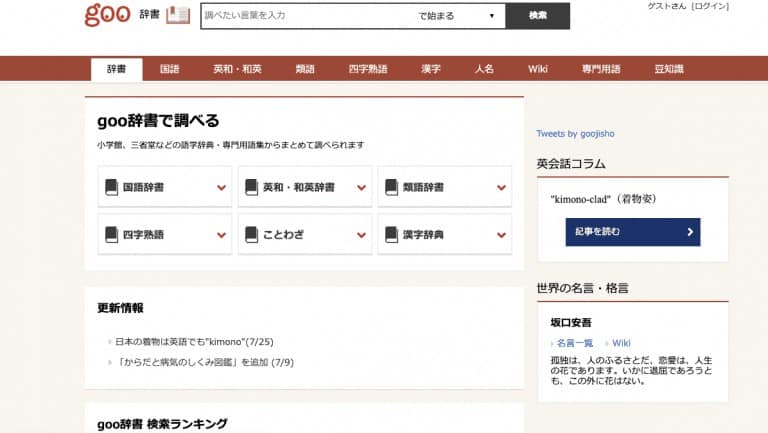The width and height of the screenshot is (768, 433).
Task: Click the book icon in ことわざ card
Action: point(252,235)
